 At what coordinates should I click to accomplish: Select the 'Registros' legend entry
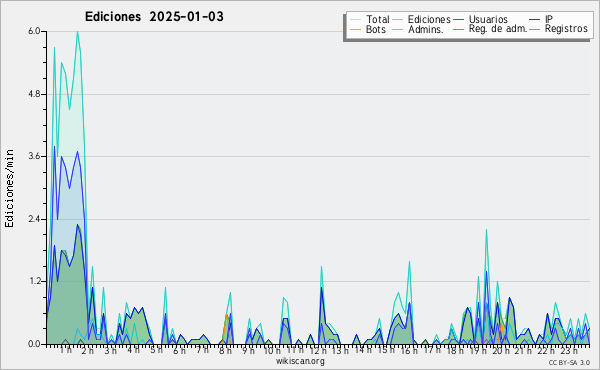click(566, 29)
